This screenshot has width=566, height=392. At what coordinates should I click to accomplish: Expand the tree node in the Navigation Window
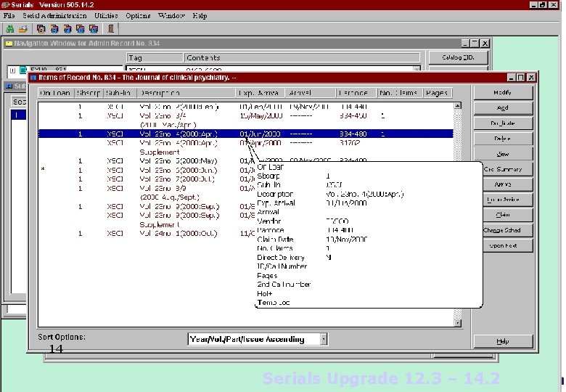tap(12, 70)
